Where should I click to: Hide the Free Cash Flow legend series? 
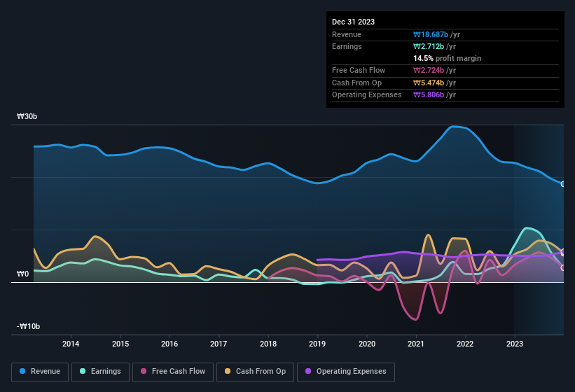click(x=175, y=372)
